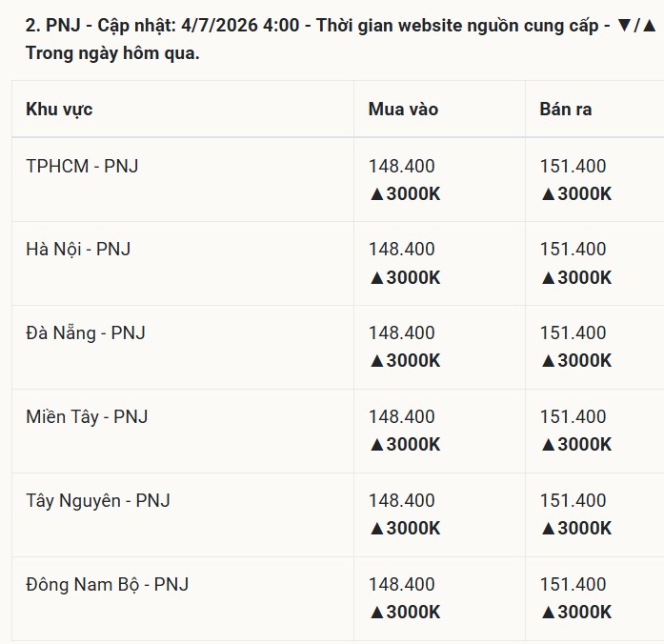Click the Mua vào column header

click(403, 110)
